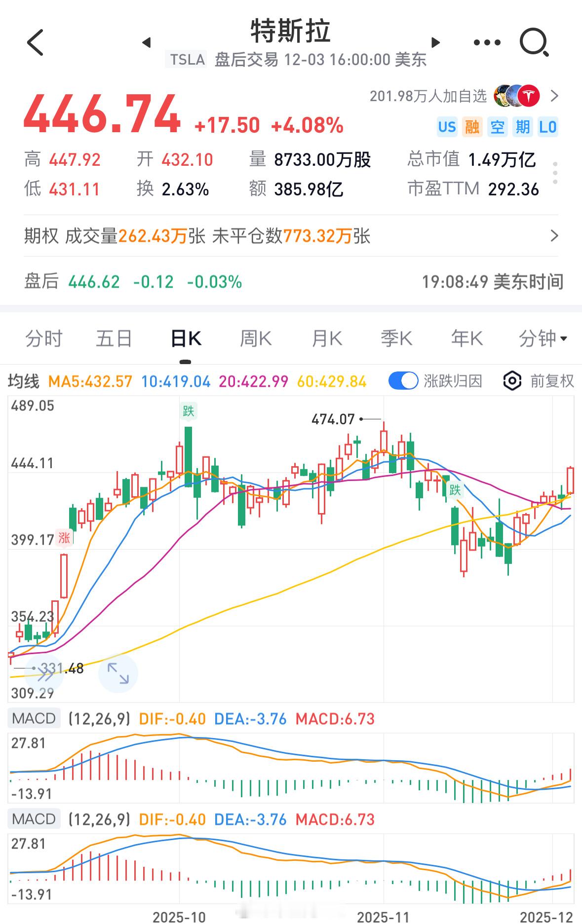
Task: Tap the Tesla logo avatar
Action: coord(528,96)
